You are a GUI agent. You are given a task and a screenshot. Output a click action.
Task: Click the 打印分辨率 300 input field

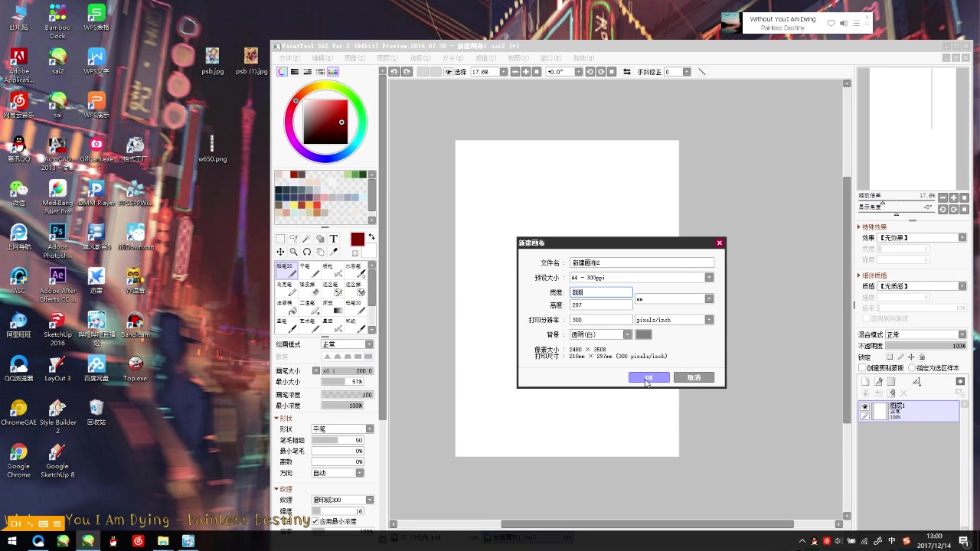[x=601, y=320]
